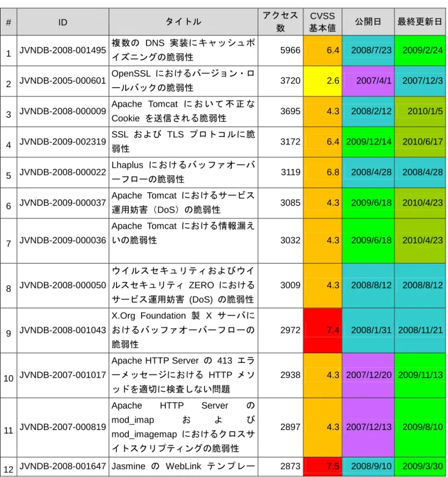Select access count 3032

280,240
